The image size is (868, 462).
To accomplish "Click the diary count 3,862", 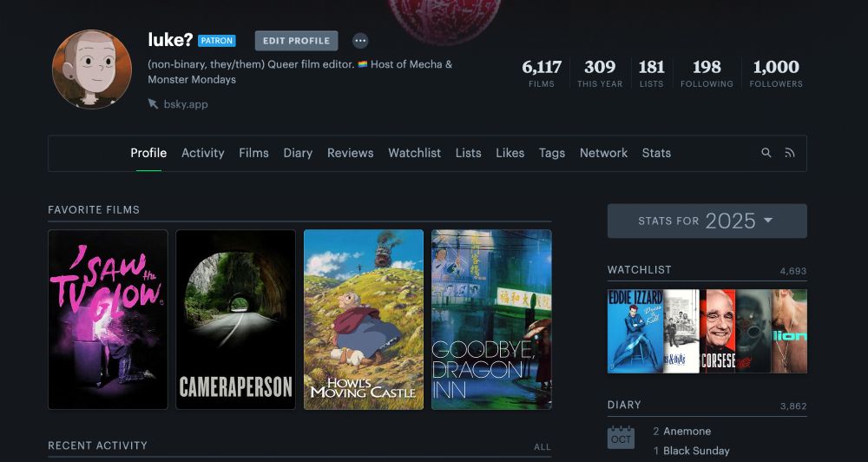I will coord(793,406).
